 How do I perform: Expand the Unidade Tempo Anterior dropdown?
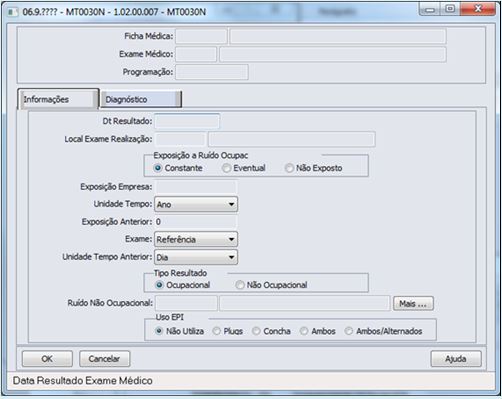[196, 257]
